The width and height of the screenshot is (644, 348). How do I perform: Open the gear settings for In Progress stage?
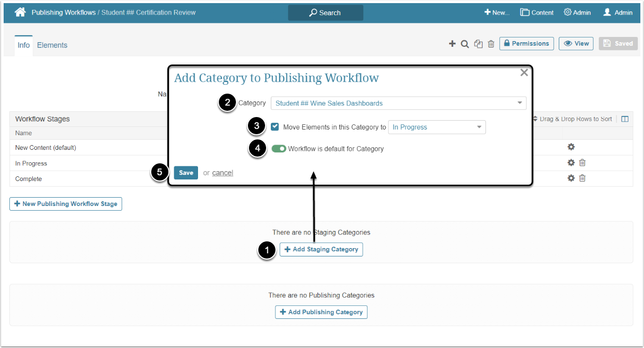tap(571, 163)
